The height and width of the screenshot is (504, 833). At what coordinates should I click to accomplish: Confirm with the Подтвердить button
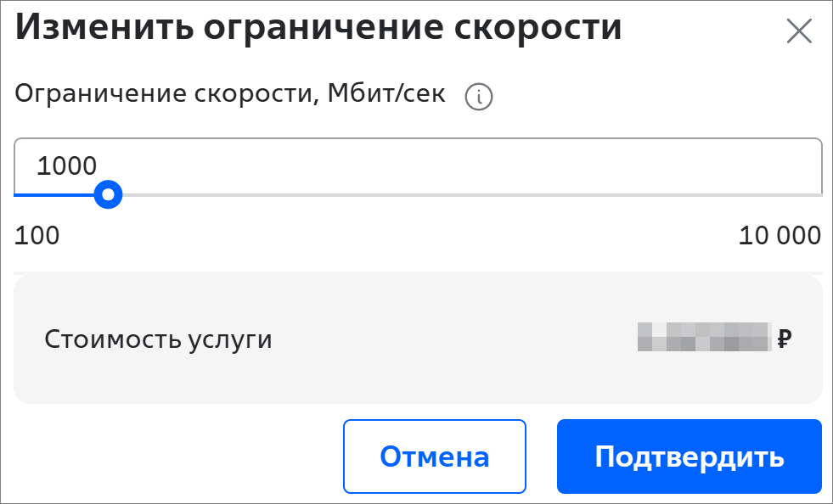tap(689, 456)
